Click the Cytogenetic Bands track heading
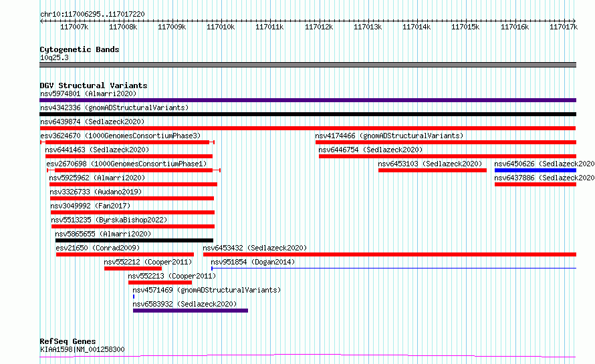Screen dimensions: 595x364 [80, 49]
